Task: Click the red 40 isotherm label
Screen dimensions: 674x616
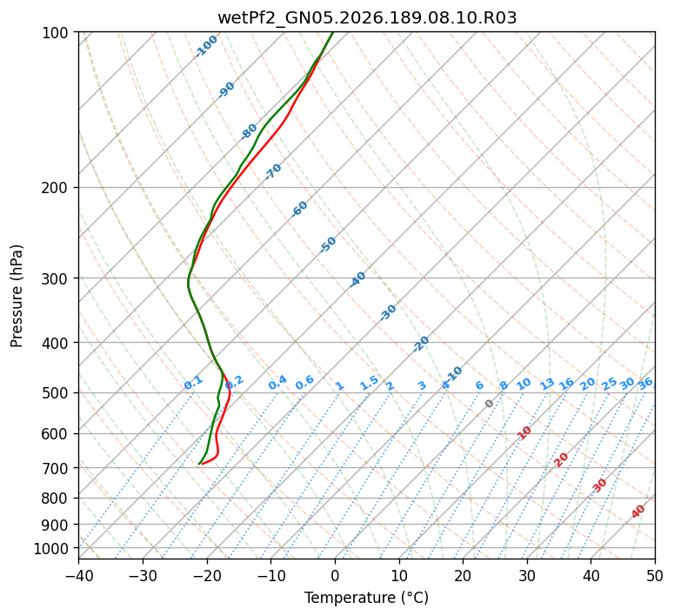Action: point(637,512)
